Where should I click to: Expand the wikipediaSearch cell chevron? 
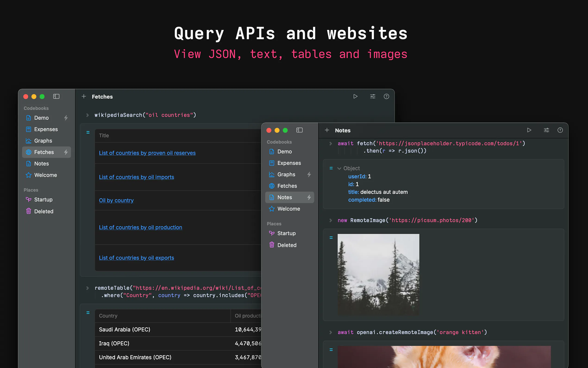coord(88,115)
